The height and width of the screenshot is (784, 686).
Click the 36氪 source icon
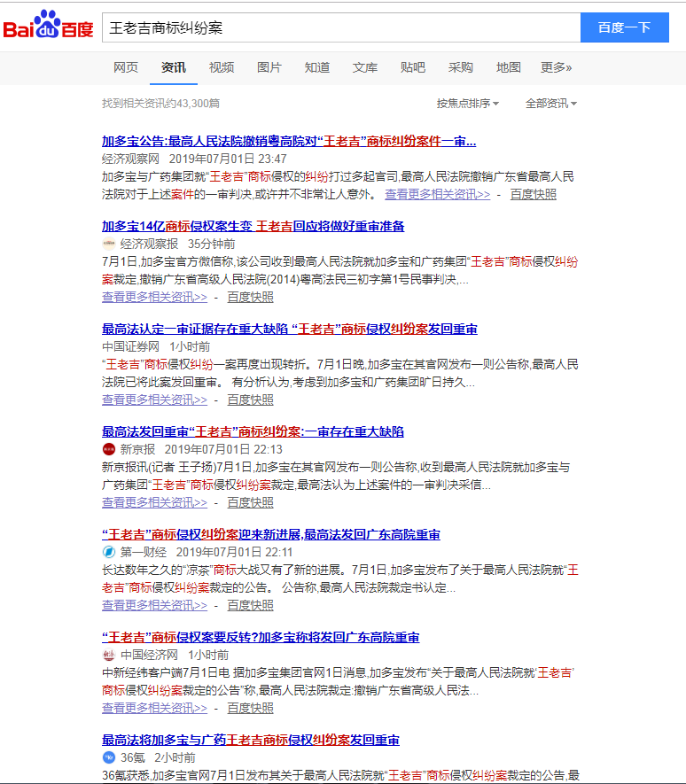click(x=109, y=757)
